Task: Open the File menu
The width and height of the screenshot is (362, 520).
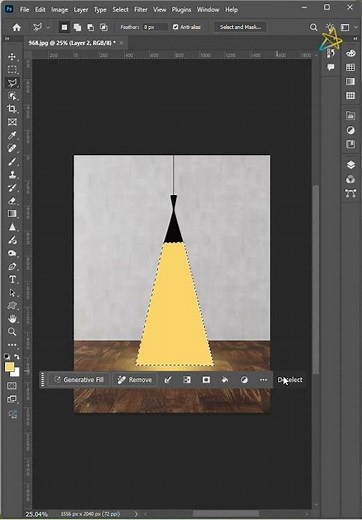Action: pyautogui.click(x=24, y=10)
